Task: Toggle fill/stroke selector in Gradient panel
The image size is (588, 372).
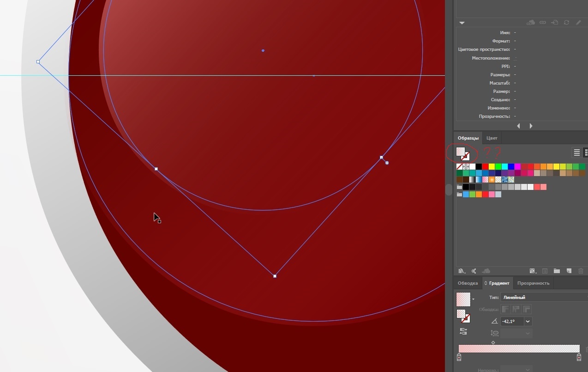Action: click(463, 316)
